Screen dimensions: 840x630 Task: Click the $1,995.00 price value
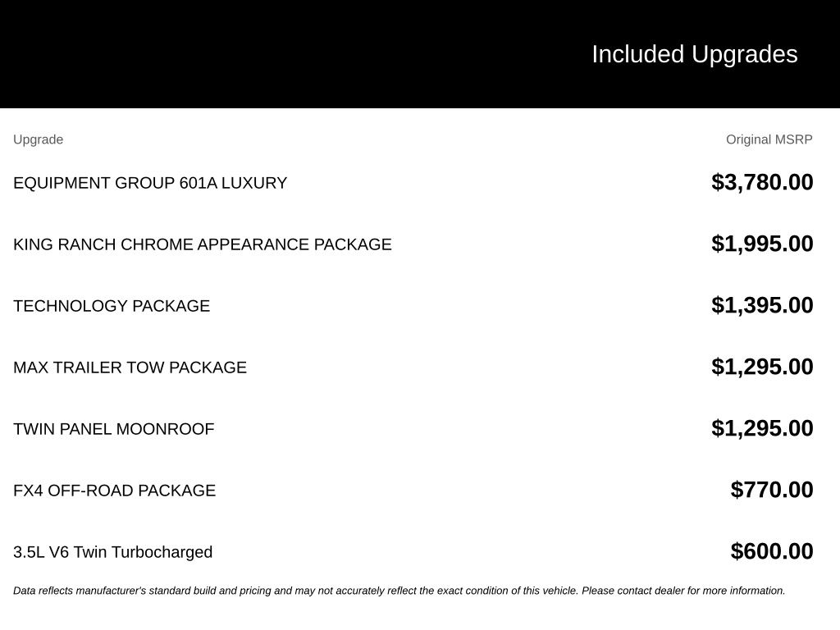(762, 244)
